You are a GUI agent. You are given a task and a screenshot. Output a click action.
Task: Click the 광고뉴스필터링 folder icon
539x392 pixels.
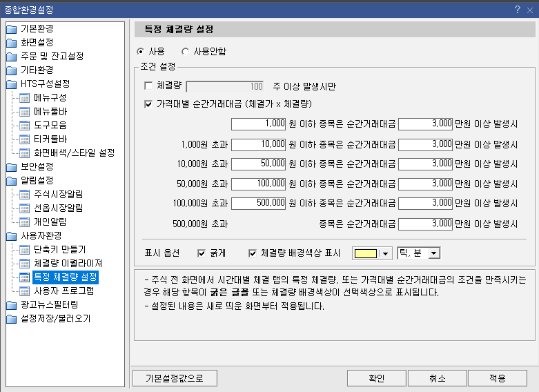(x=11, y=305)
